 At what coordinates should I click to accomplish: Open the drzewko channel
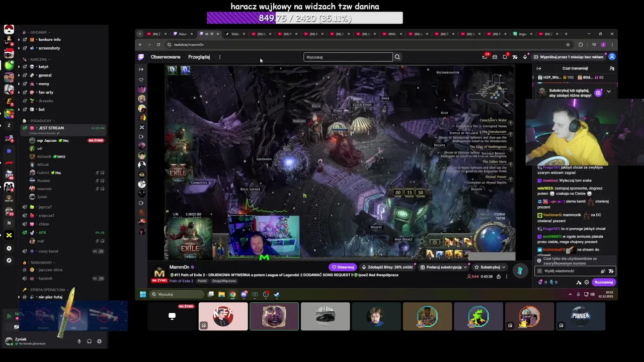(46, 101)
